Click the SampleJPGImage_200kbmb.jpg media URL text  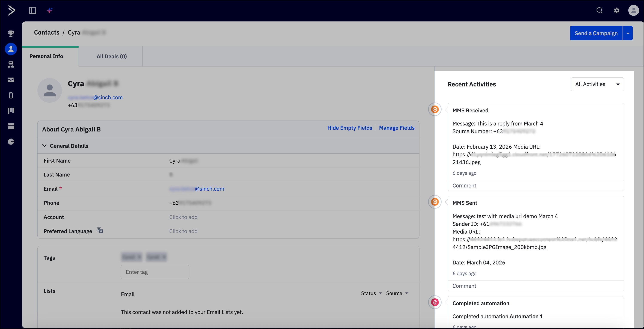click(499, 247)
